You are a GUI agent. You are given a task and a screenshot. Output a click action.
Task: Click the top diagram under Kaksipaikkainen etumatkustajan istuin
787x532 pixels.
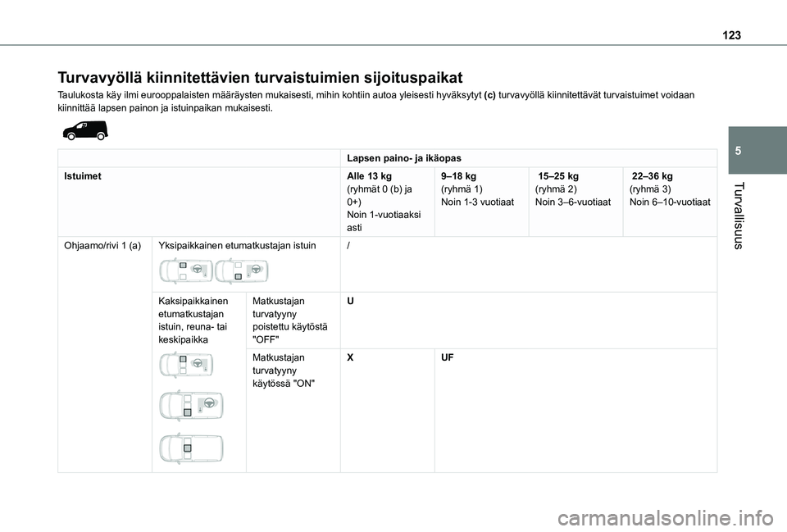pos(187,365)
